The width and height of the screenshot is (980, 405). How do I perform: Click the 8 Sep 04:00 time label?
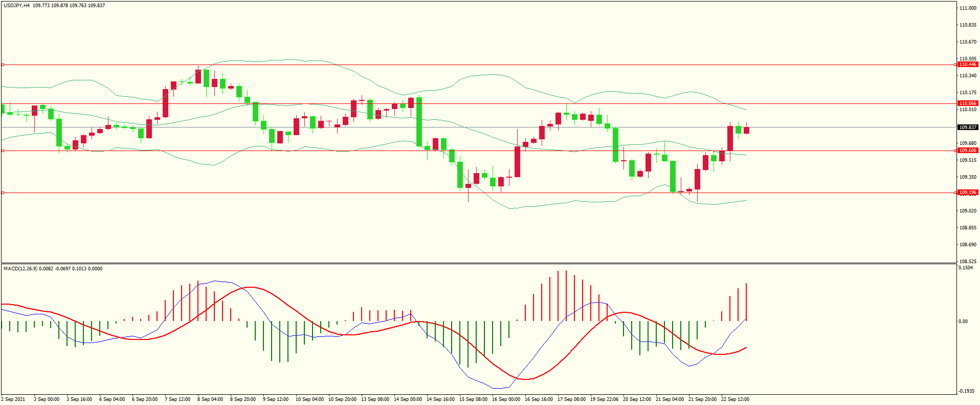point(210,399)
